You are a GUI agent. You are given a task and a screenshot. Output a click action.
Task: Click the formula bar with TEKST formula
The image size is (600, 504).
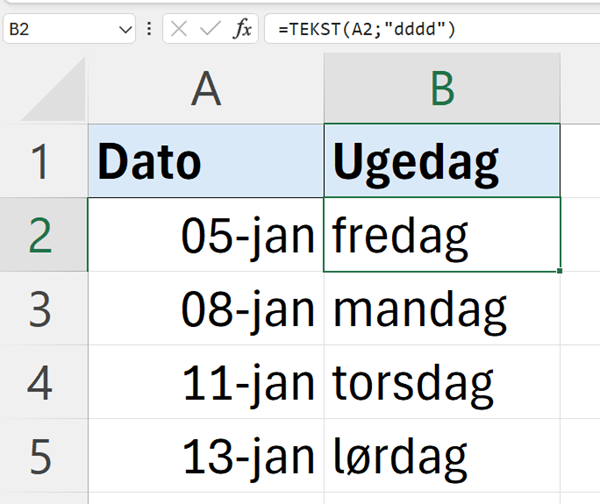pos(430,30)
